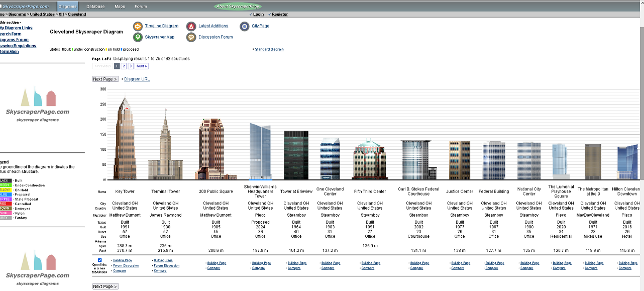
Task: Click the SkyscraperPage.com logo in header
Action: coord(25,6)
